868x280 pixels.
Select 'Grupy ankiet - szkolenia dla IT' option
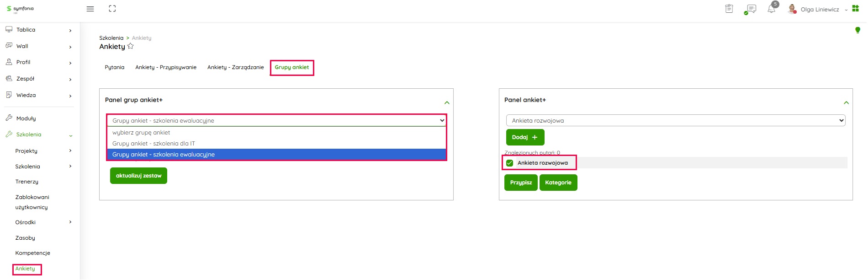pyautogui.click(x=153, y=143)
